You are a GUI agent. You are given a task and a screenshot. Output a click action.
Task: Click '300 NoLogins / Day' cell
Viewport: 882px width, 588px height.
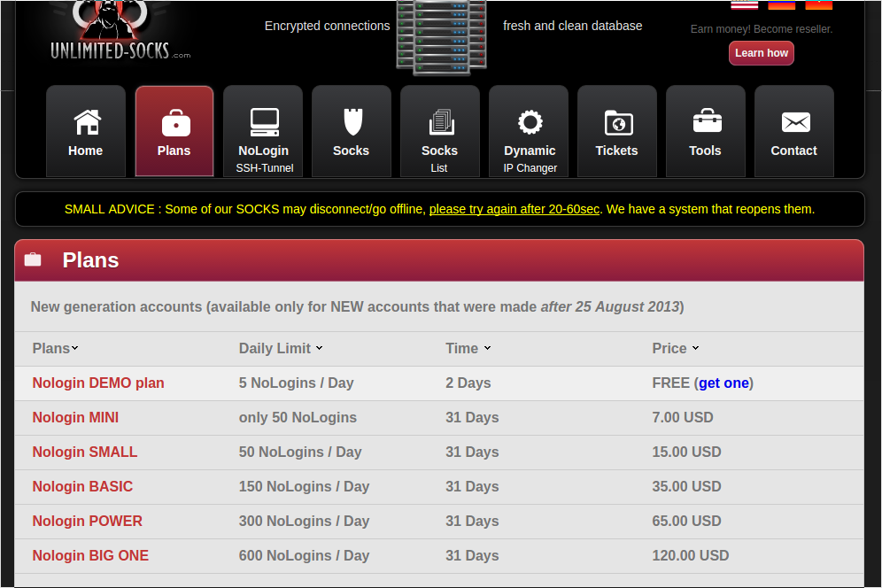pos(304,521)
